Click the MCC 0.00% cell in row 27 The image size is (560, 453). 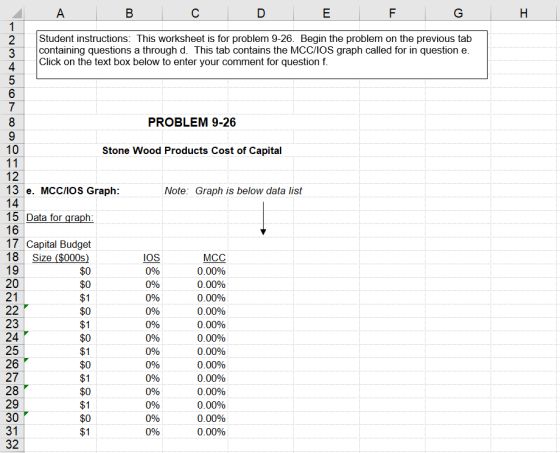(195, 378)
